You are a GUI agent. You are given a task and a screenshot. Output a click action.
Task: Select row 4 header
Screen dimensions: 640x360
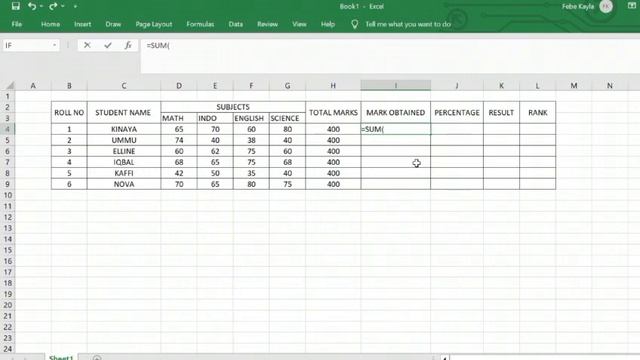tap(7, 129)
